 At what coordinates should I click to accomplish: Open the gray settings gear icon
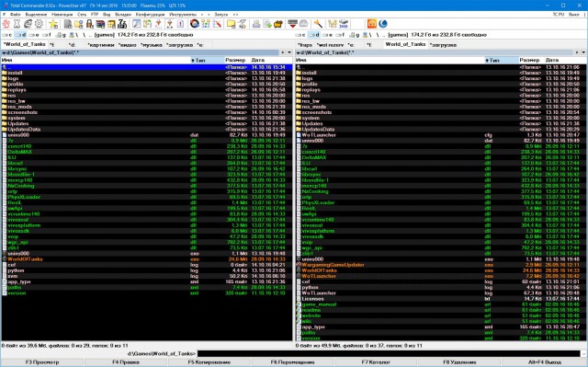pyautogui.click(x=39, y=24)
